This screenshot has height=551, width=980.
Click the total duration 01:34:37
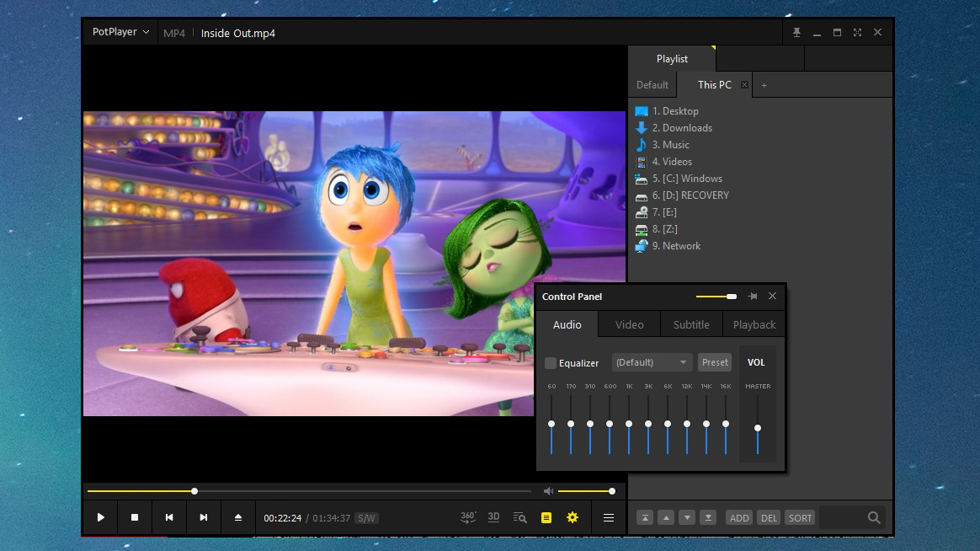(331, 518)
